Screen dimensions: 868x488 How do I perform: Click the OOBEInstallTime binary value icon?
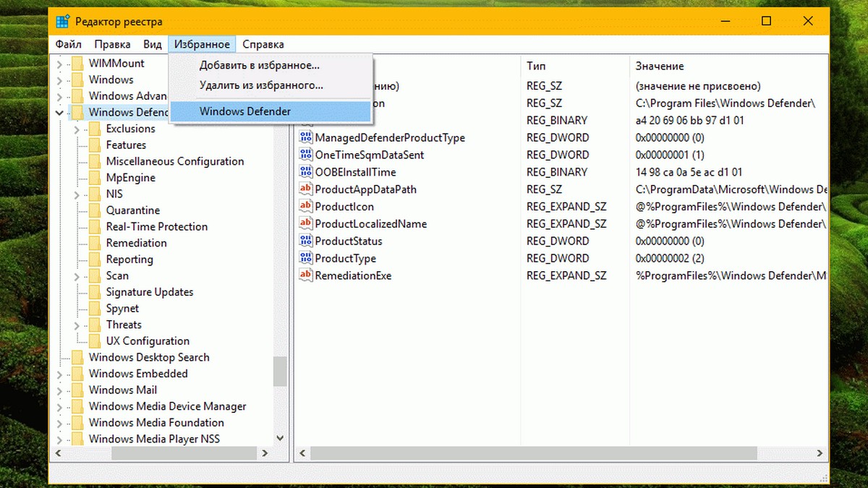pos(305,172)
